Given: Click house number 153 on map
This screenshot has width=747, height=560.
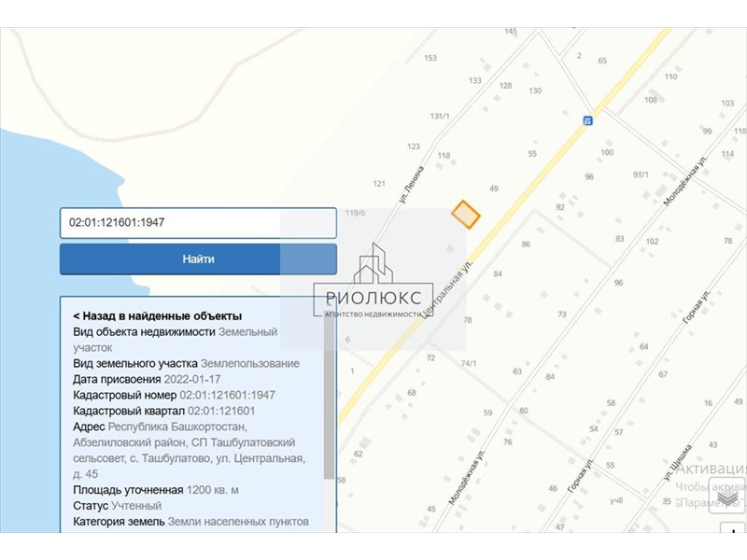Looking at the screenshot, I should click(x=430, y=58).
